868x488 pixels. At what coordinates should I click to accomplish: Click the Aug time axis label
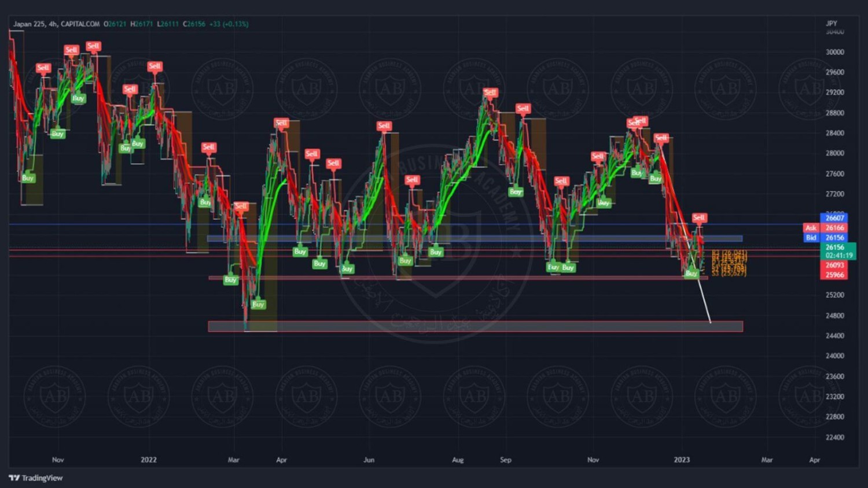click(x=458, y=460)
